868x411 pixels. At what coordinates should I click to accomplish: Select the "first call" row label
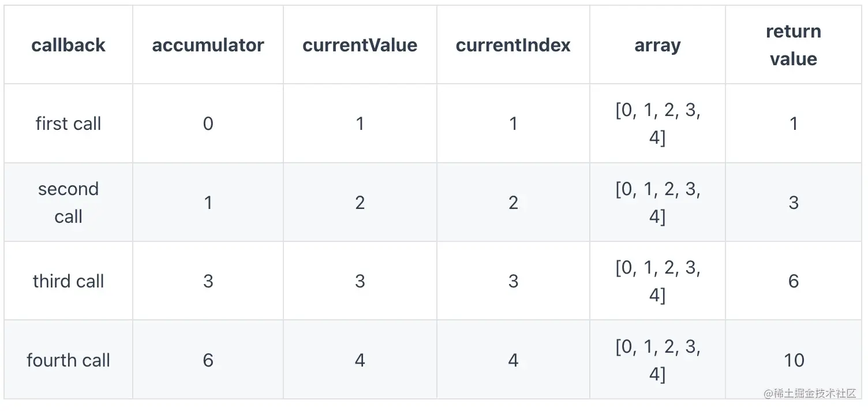coord(68,124)
